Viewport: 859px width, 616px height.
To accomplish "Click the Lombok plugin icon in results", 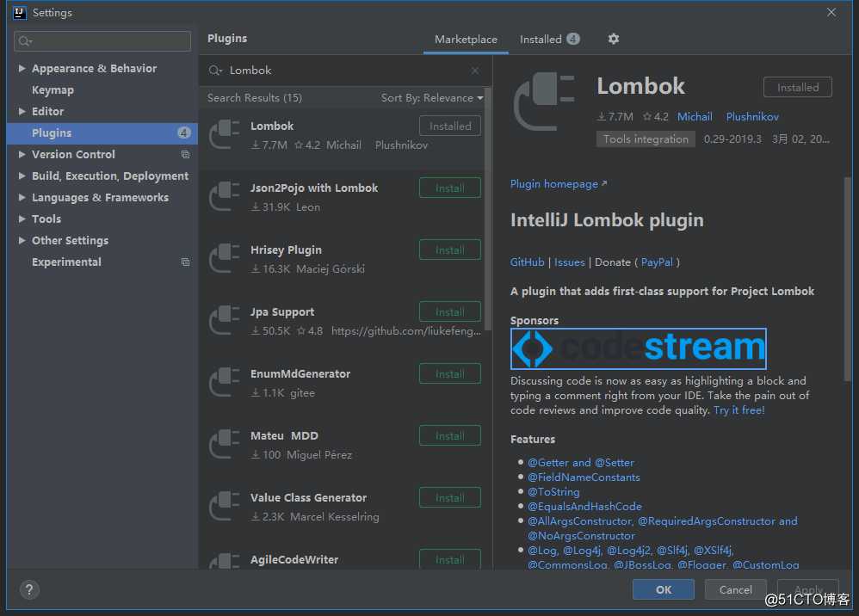I will [x=225, y=135].
